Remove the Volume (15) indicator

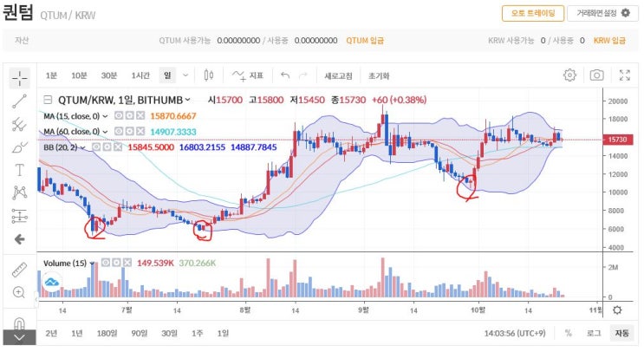127,263
